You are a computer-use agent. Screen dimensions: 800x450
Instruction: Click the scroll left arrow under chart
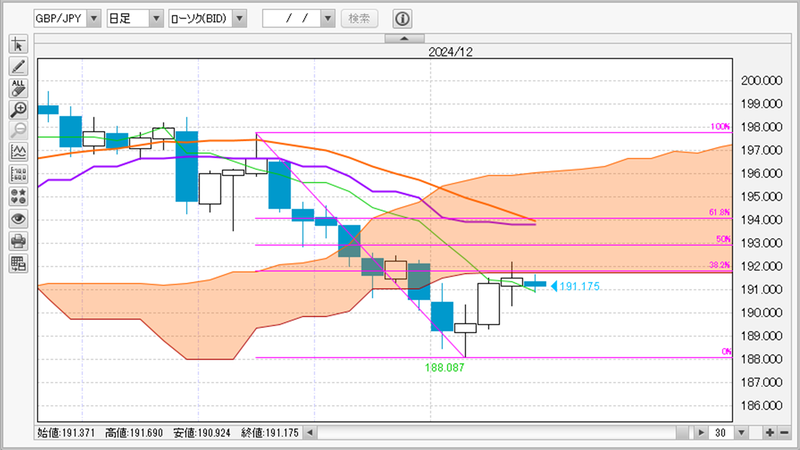coord(310,433)
